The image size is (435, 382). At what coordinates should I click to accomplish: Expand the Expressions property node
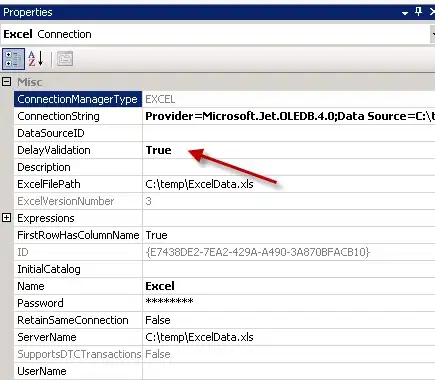coord(7,218)
